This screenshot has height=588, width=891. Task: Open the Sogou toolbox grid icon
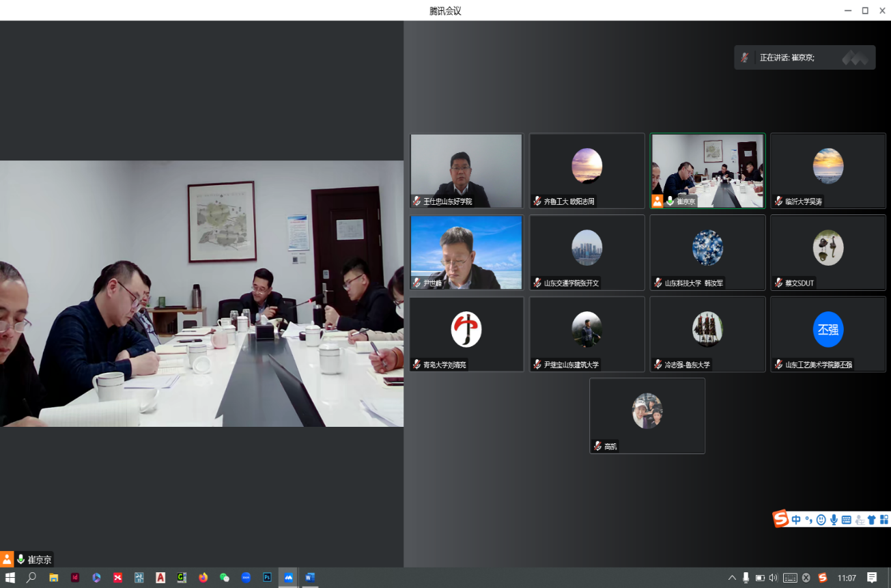pos(883,520)
